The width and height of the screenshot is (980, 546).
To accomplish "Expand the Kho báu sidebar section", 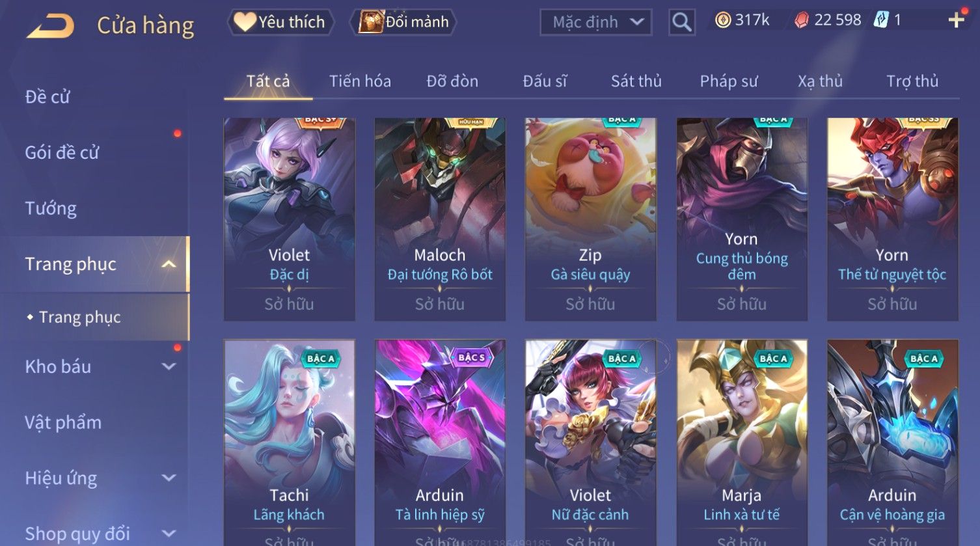I will point(169,366).
